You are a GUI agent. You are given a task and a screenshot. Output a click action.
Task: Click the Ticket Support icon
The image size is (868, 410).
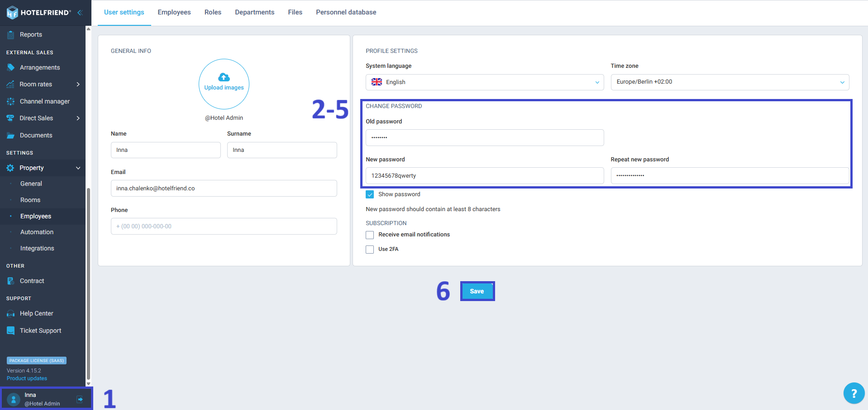11,330
